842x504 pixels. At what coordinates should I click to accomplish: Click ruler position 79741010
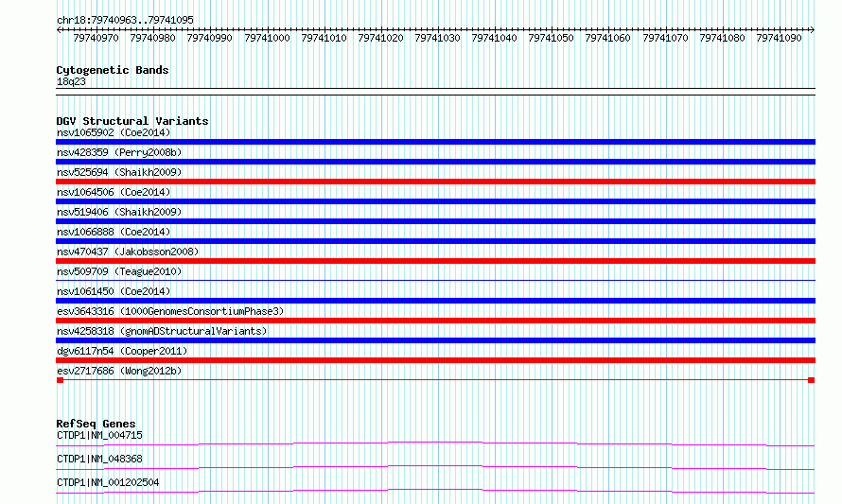tap(324, 38)
